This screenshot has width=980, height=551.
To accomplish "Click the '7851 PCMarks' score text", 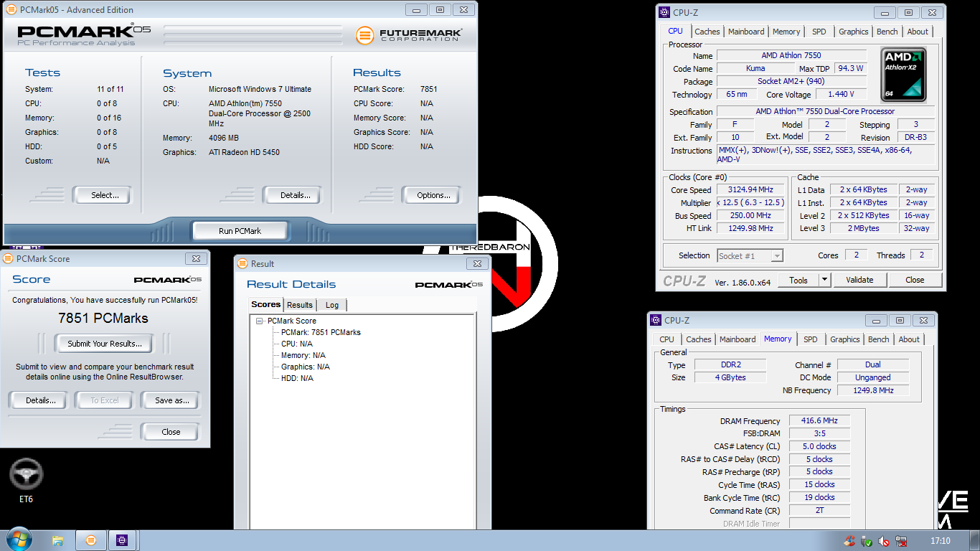I will (103, 318).
